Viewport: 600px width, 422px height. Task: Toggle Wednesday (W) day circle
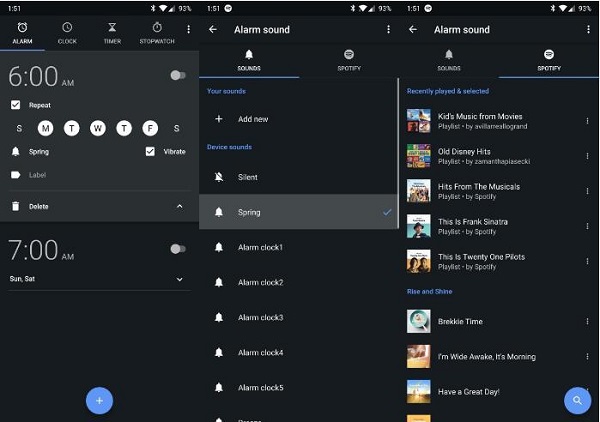98,128
